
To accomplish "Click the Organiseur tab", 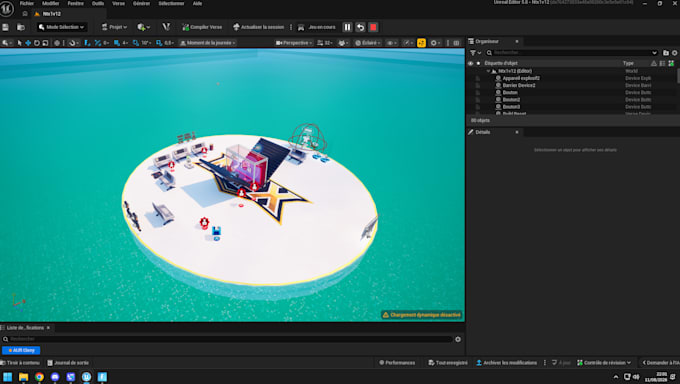I will click(x=487, y=41).
